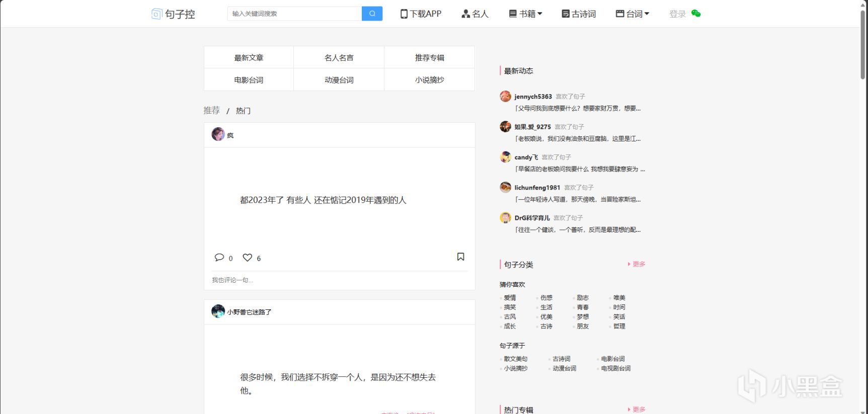
Task: Select the 推荐专辑 tab
Action: click(x=429, y=57)
